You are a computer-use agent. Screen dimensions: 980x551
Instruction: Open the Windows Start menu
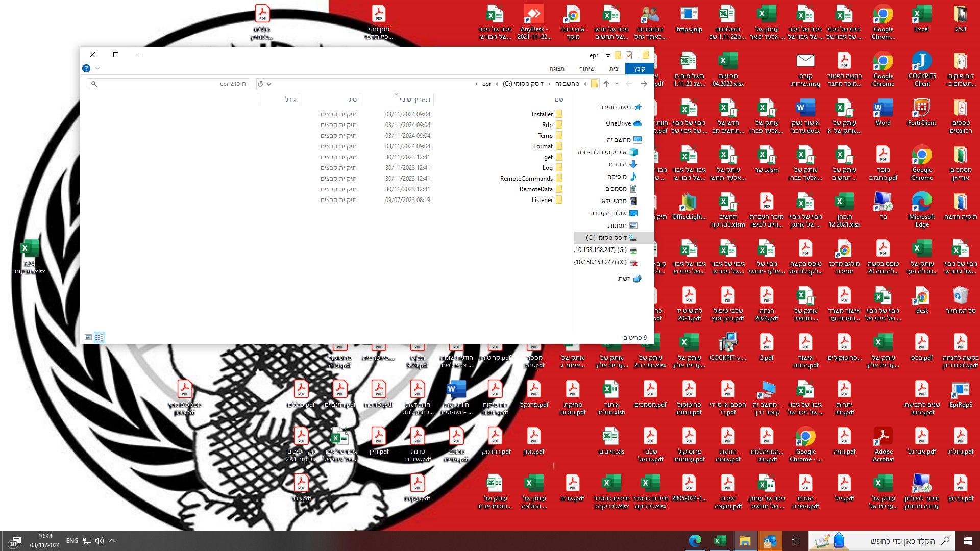(x=968, y=541)
